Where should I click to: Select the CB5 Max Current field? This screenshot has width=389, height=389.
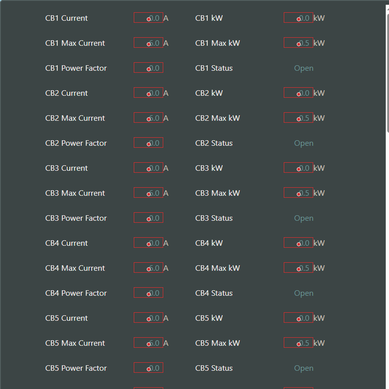pos(148,343)
